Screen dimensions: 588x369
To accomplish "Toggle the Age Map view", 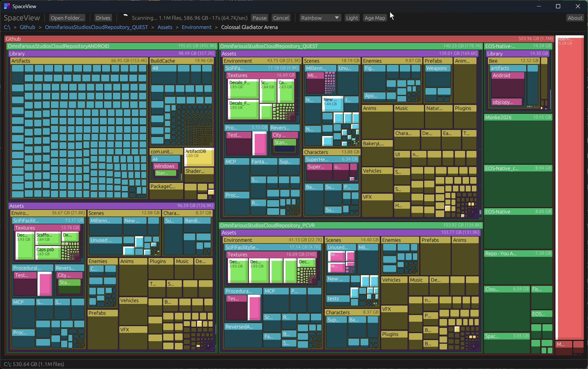I will (374, 18).
